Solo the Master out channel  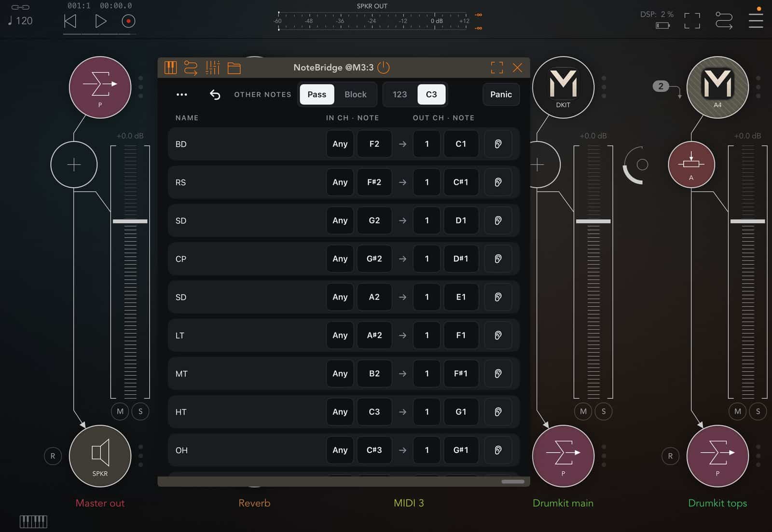[x=140, y=411]
